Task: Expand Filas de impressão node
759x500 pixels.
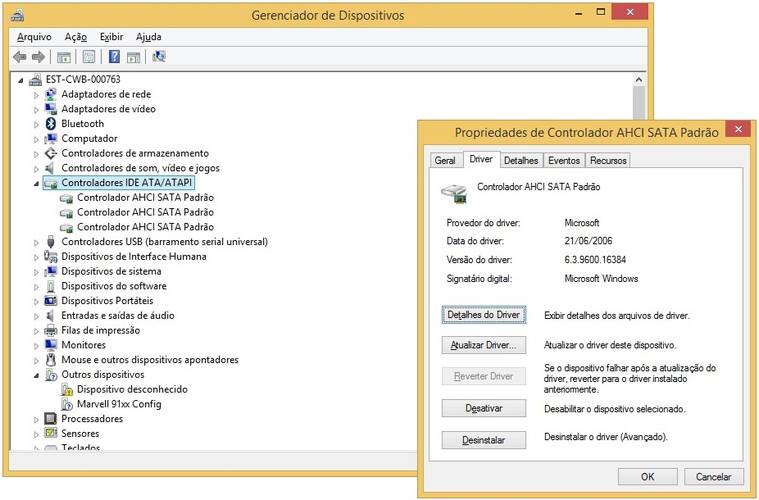Action: point(36,331)
